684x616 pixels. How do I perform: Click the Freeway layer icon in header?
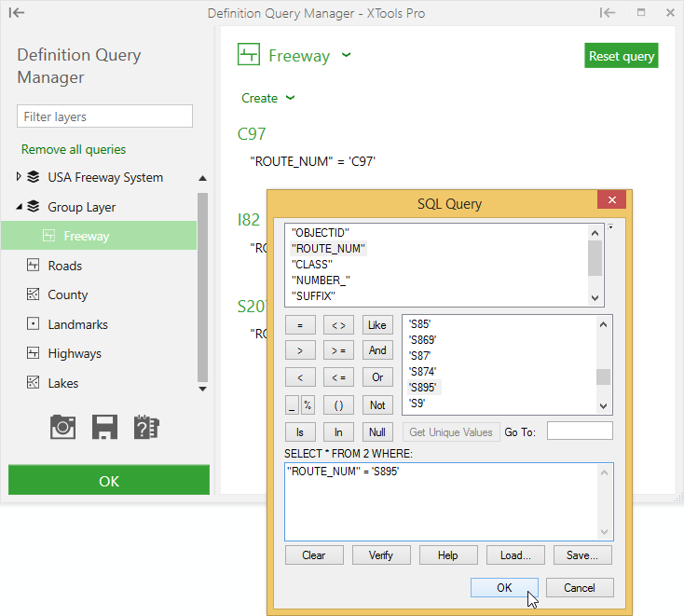[x=249, y=55]
